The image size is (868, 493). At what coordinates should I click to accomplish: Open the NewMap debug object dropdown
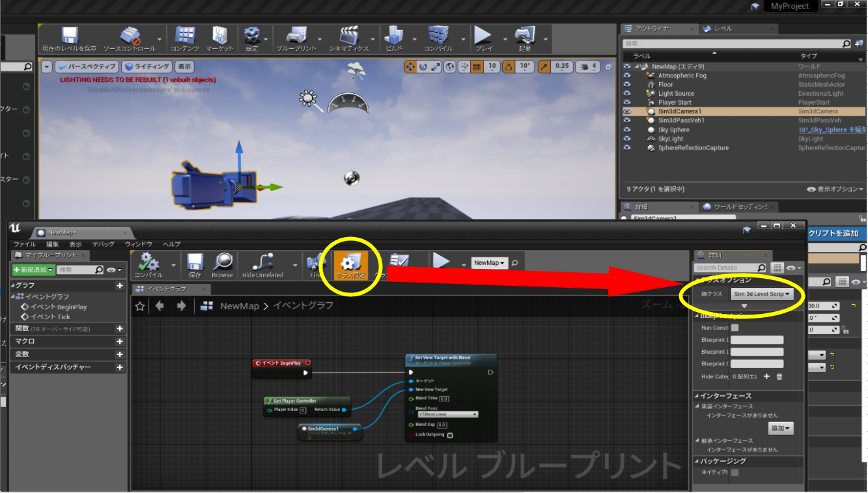pyautogui.click(x=490, y=262)
